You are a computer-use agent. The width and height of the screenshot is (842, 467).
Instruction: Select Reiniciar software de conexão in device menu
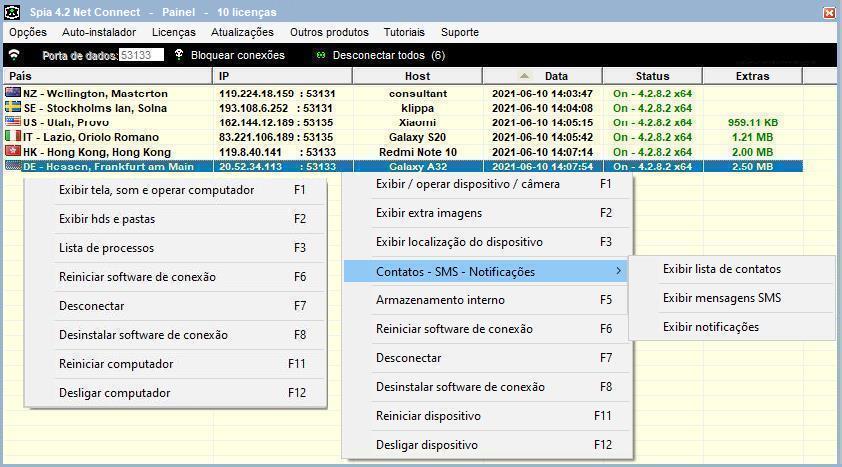tap(487, 329)
